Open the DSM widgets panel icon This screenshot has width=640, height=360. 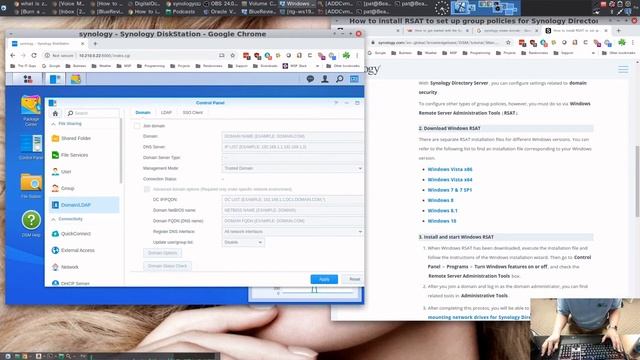[x=354, y=79]
